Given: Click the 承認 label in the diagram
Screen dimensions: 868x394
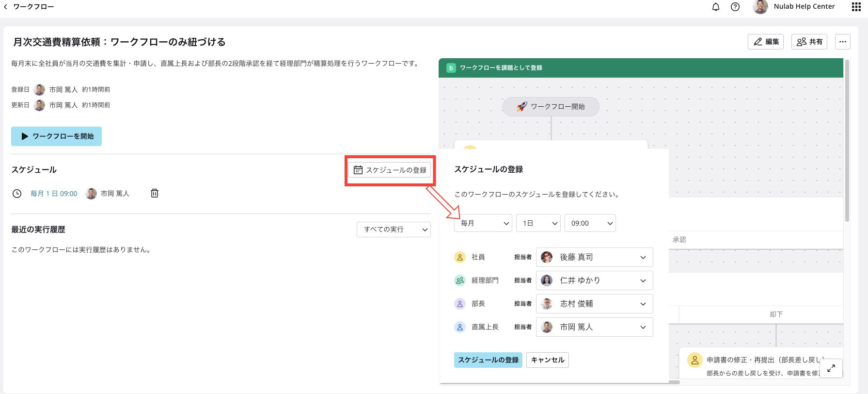Looking at the screenshot, I should [x=679, y=240].
